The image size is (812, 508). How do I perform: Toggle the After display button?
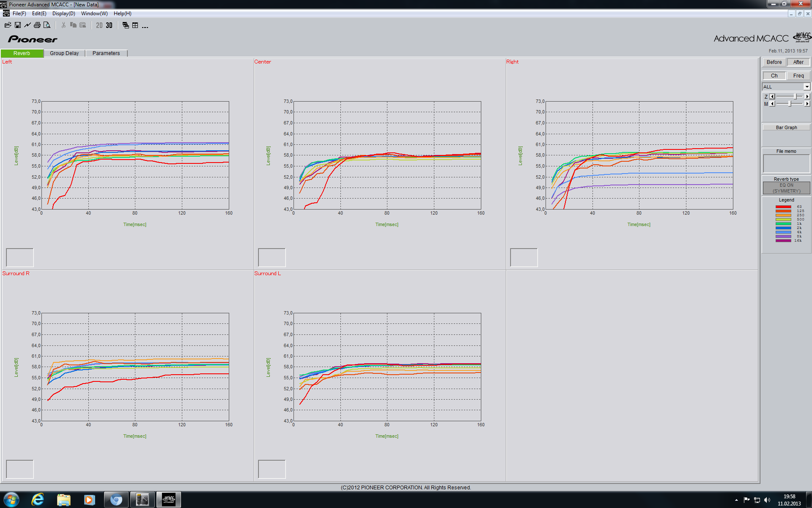(798, 62)
